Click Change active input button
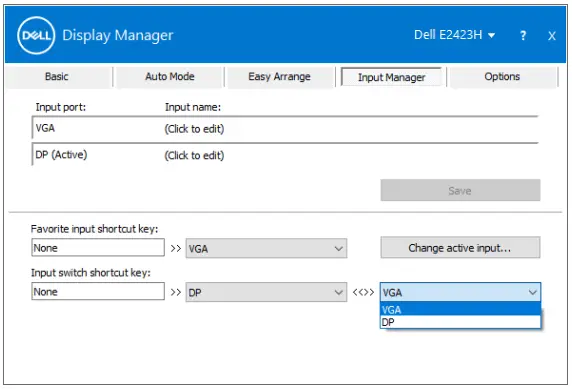Viewport: 572px width, 389px height. [460, 248]
